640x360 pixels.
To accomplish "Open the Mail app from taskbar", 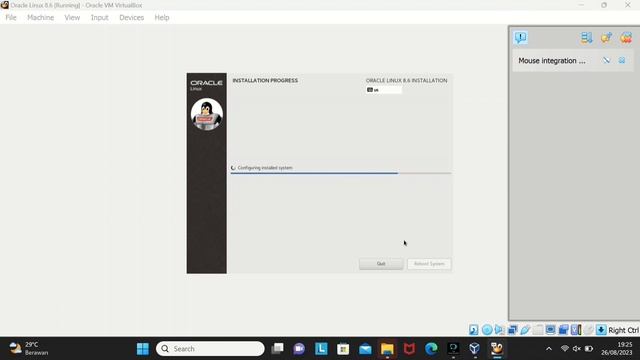I will pyautogui.click(x=365, y=349).
